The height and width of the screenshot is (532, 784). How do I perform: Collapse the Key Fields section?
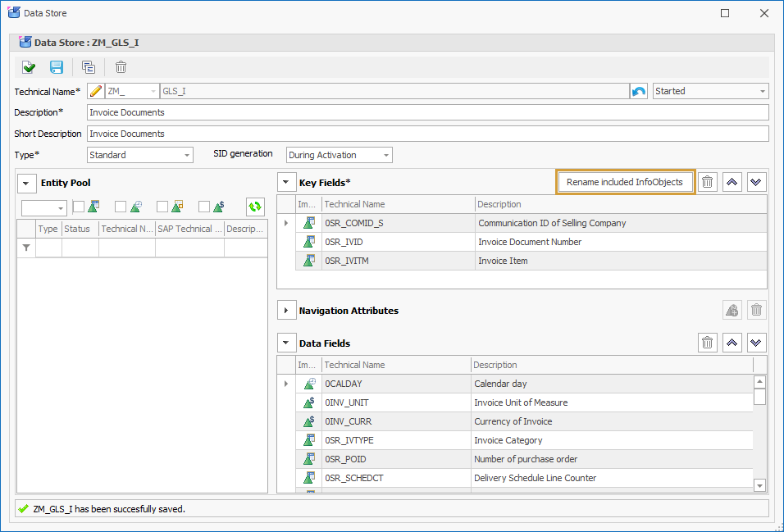[286, 181]
